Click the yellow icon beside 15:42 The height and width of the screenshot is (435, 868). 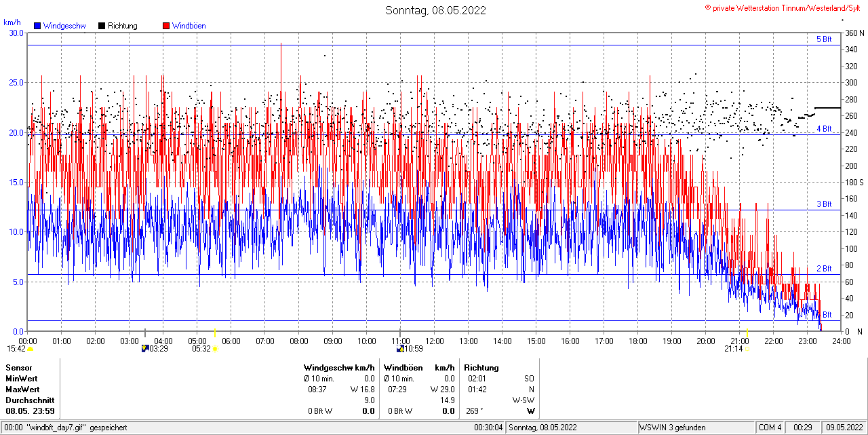click(x=30, y=349)
